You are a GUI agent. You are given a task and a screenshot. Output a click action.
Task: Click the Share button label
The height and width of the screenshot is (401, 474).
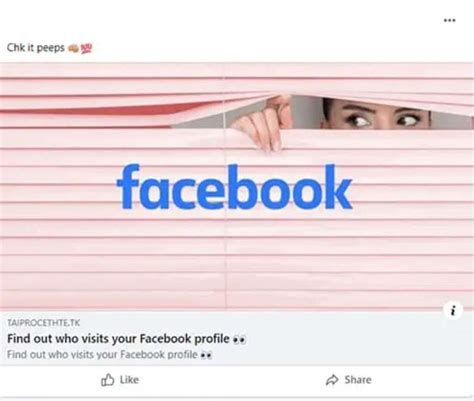click(358, 380)
